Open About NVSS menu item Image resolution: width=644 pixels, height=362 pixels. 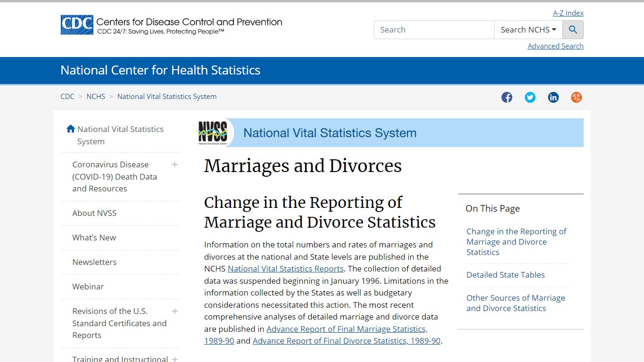point(94,213)
